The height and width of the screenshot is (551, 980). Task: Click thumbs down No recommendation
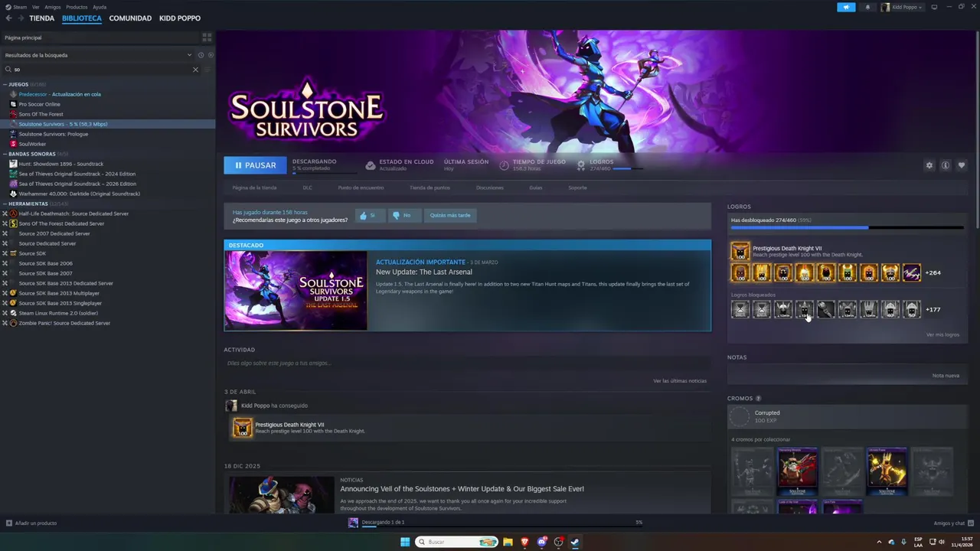pyautogui.click(x=404, y=215)
